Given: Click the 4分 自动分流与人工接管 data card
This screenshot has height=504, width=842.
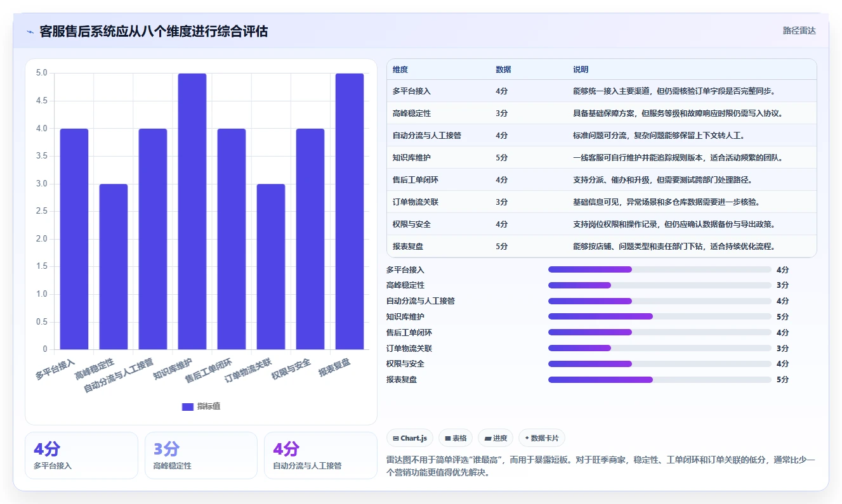Looking at the screenshot, I should [x=320, y=455].
